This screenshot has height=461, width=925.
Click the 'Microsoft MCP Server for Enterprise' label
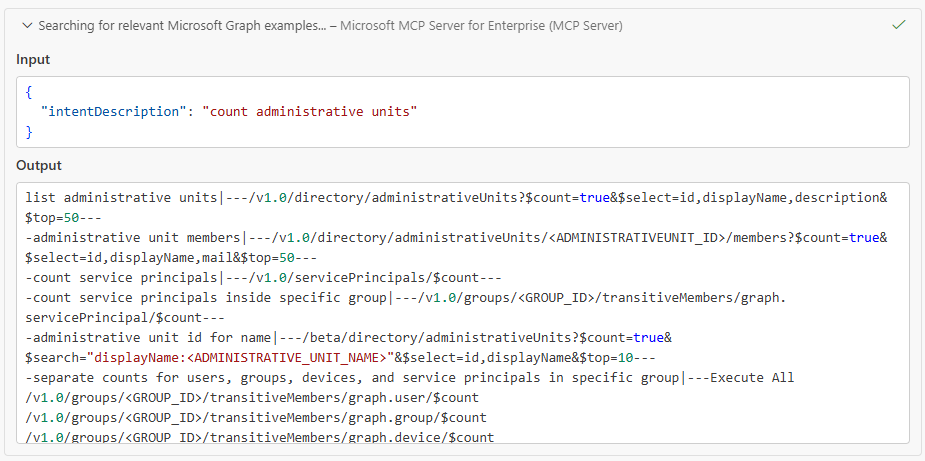tap(481, 26)
